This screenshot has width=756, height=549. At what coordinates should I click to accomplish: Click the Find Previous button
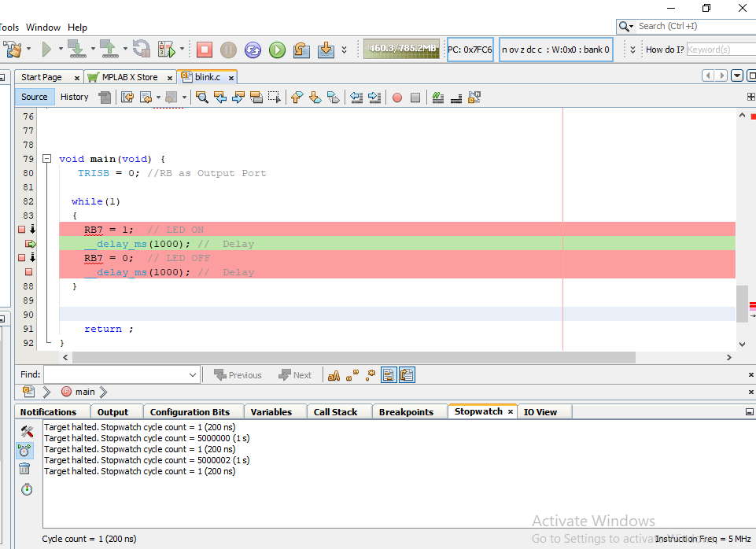(x=238, y=375)
